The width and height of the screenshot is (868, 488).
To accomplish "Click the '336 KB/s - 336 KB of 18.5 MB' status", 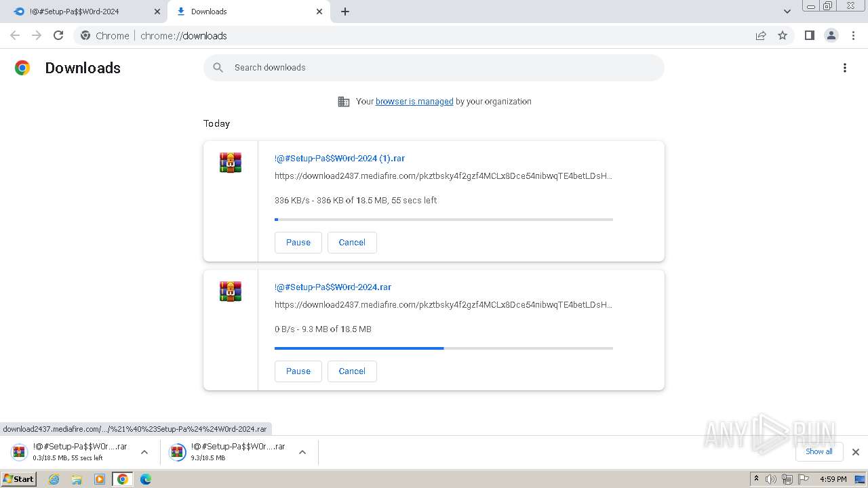I will pyautogui.click(x=355, y=201).
